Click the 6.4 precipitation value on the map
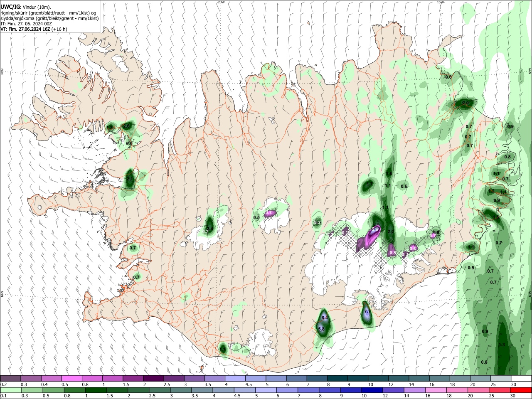This screenshot has height=399, width=532. click(x=325, y=318)
